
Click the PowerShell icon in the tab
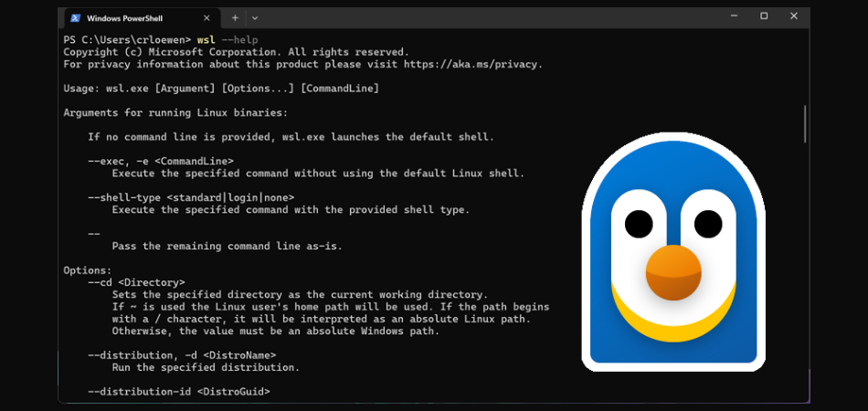(75, 18)
